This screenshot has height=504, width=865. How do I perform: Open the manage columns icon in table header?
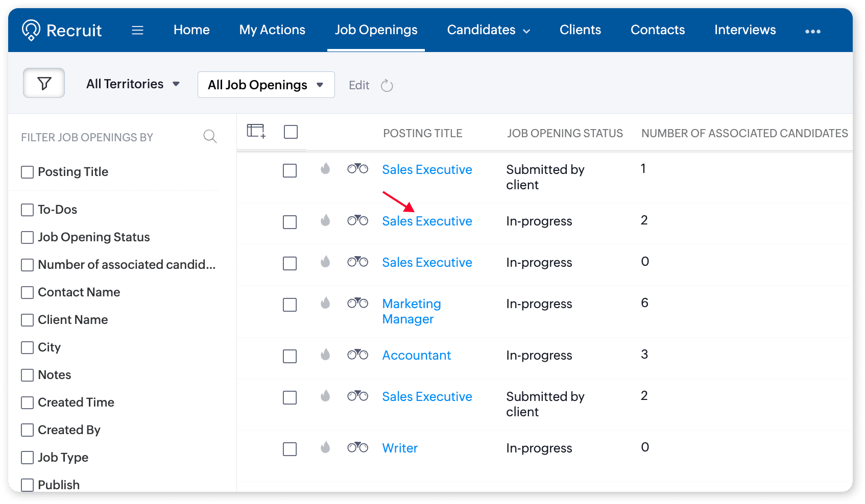click(256, 132)
